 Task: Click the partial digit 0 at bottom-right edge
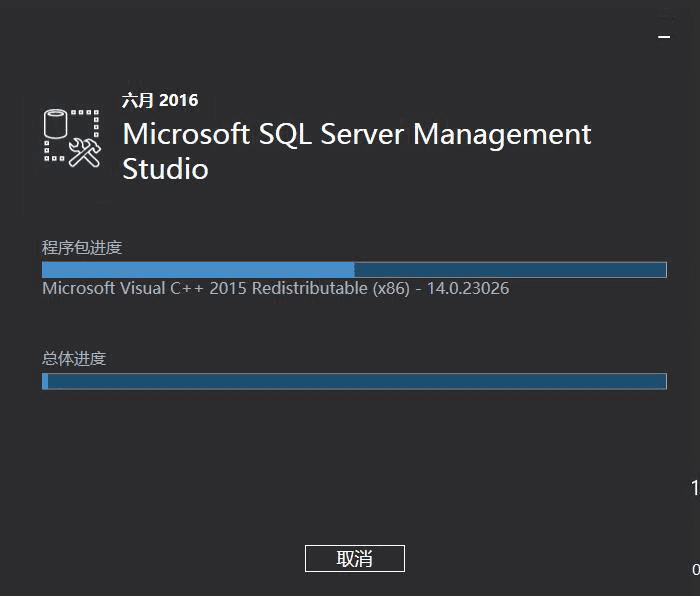695,570
